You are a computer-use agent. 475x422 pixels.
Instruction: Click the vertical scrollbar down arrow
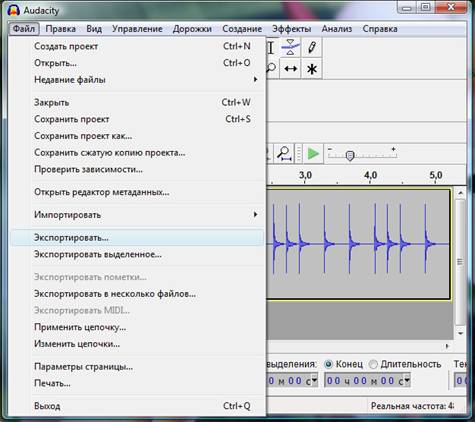tap(460, 333)
